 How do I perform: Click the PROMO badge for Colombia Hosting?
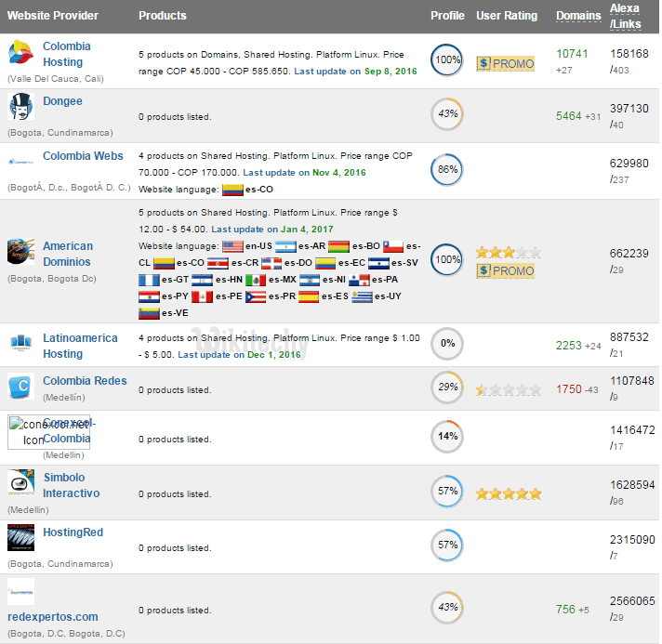coord(505,63)
